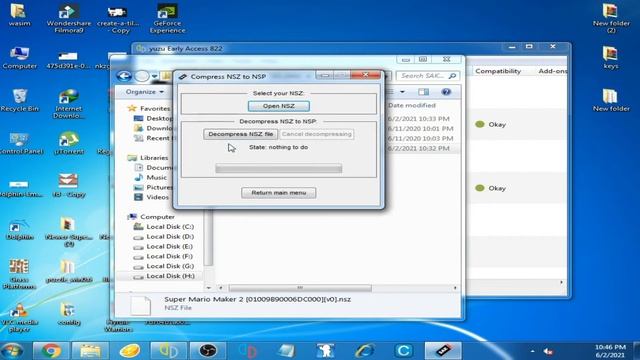This screenshot has width=640, height=360.
Task: Select Control Panel desktop icon
Action: click(19, 144)
